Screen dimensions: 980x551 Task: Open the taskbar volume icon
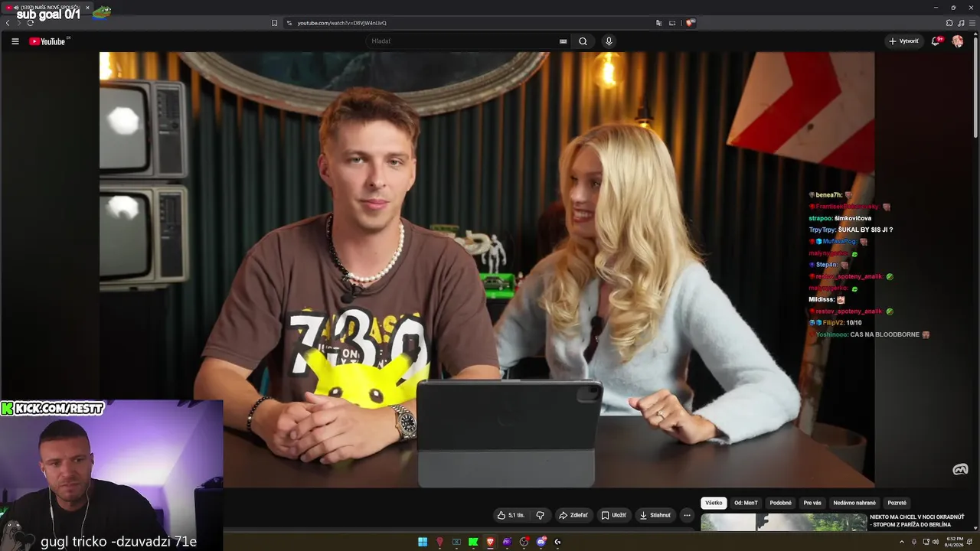point(936,542)
